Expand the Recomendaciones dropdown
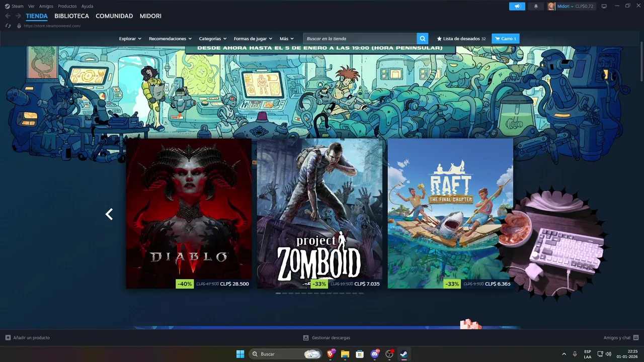Image resolution: width=644 pixels, height=362 pixels. coord(171,39)
